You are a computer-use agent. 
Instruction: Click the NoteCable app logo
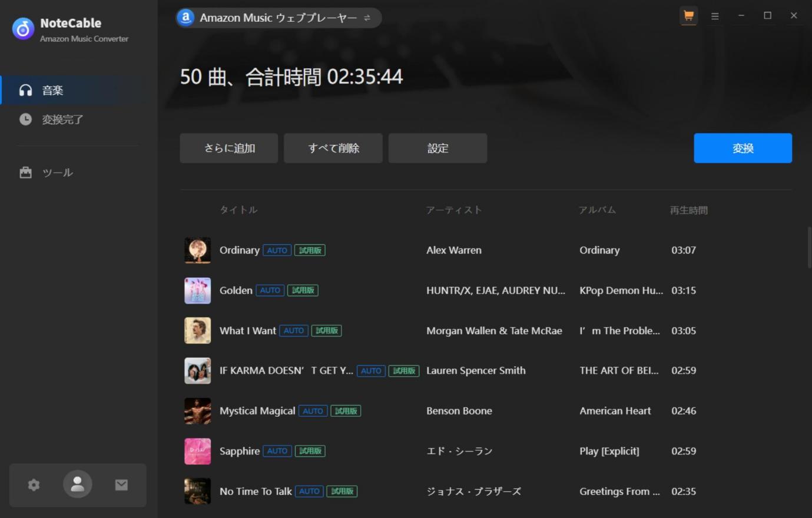[24, 28]
